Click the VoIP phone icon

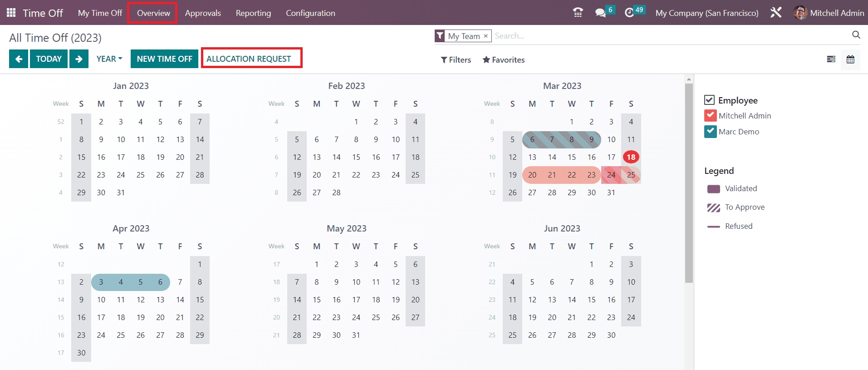point(578,13)
